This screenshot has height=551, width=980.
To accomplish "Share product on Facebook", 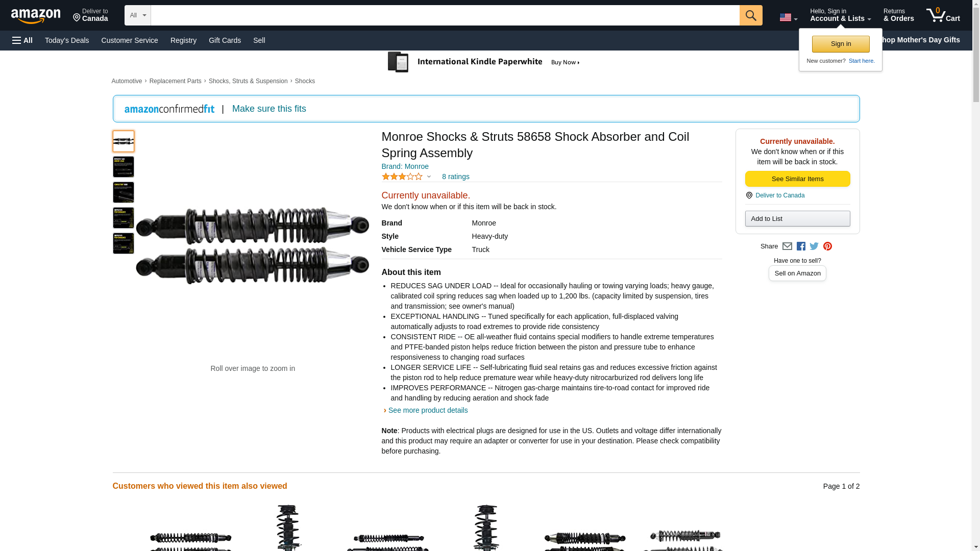I will tap(801, 246).
